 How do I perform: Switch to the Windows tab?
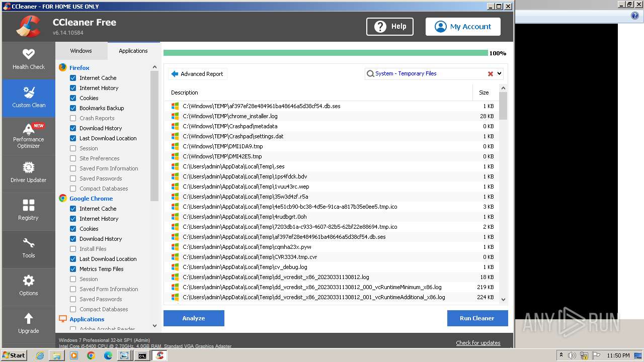81,51
